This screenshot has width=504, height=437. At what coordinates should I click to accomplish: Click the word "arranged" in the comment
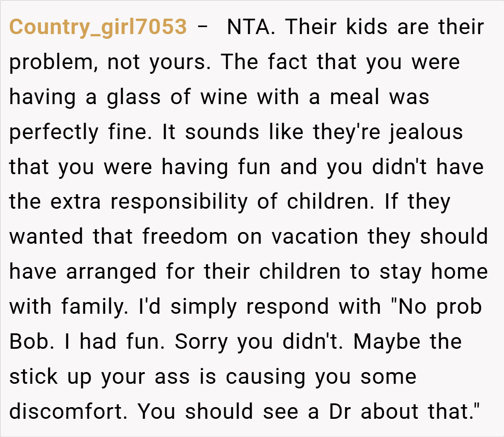click(x=111, y=272)
